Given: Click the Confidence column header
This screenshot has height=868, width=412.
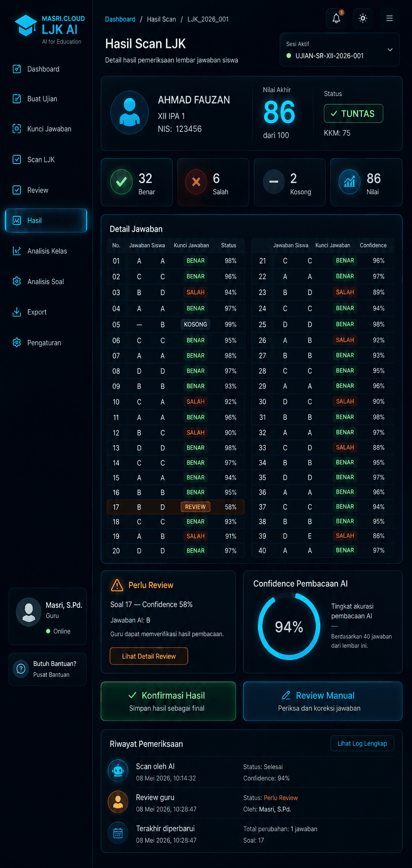Looking at the screenshot, I should pos(373,245).
